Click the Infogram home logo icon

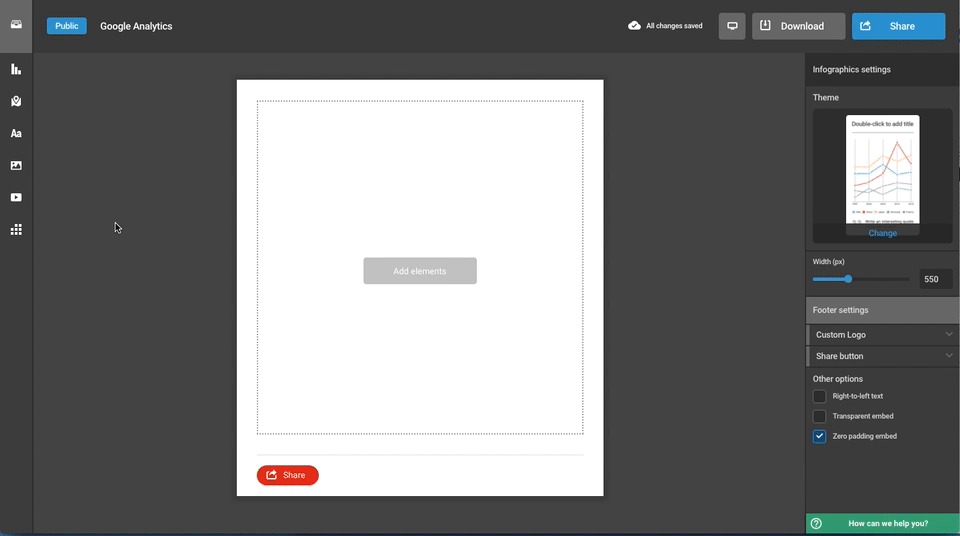click(x=16, y=25)
